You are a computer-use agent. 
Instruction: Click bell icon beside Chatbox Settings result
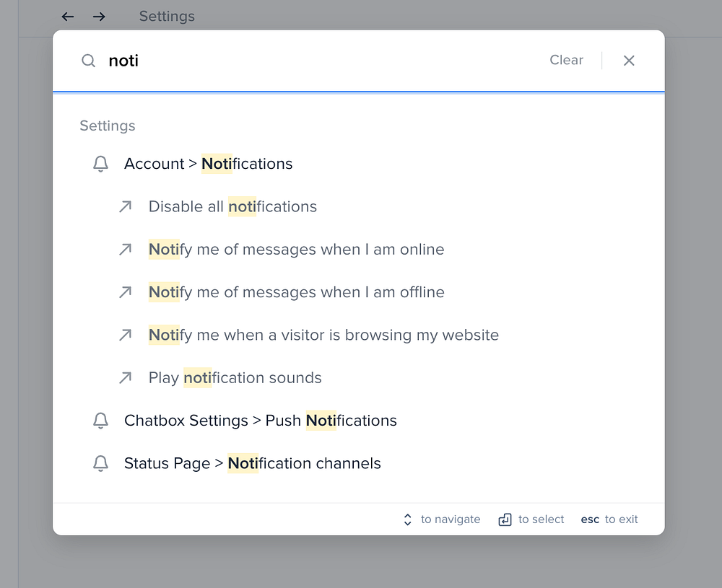(101, 421)
